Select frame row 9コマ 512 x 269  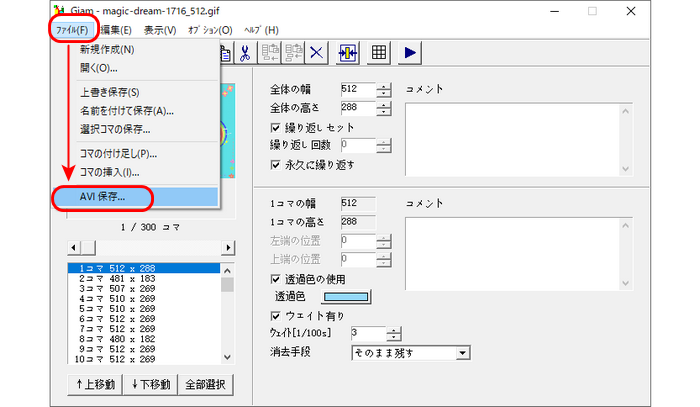coord(144,349)
